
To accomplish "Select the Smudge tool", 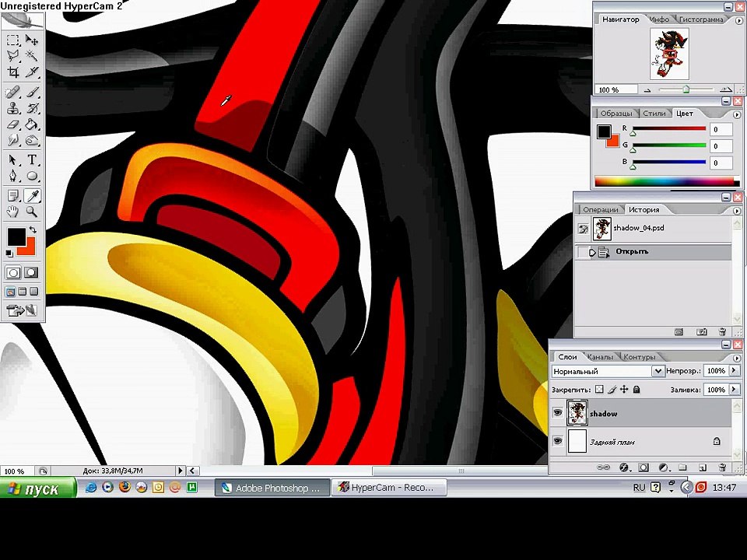I will pyautogui.click(x=13, y=141).
